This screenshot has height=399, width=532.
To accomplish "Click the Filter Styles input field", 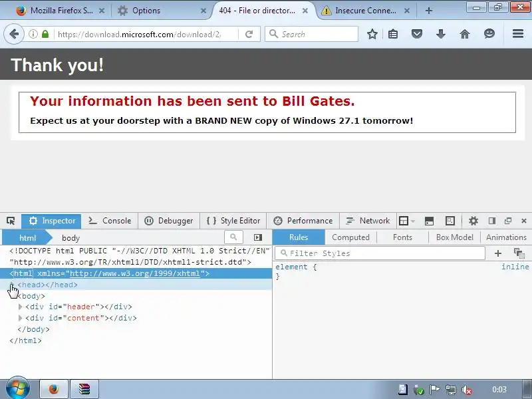I will [x=380, y=253].
